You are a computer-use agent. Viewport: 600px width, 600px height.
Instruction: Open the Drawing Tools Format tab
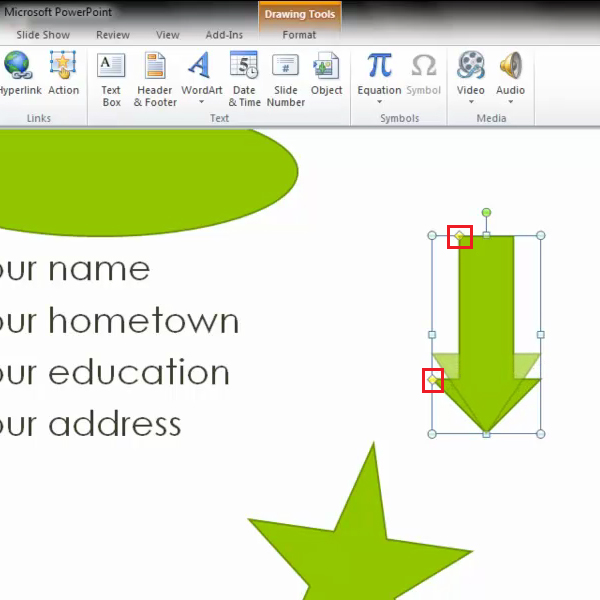pyautogui.click(x=299, y=35)
